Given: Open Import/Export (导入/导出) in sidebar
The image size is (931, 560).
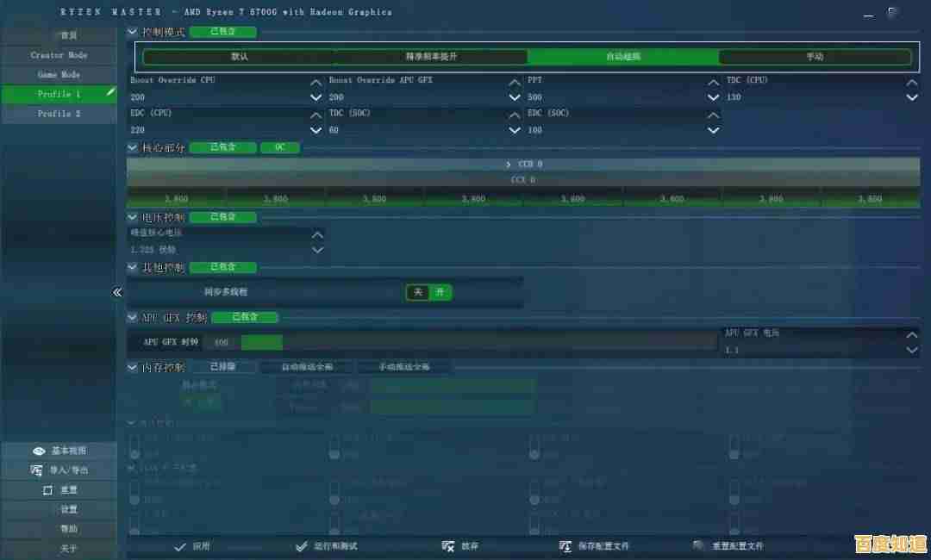Looking at the screenshot, I should [59, 470].
